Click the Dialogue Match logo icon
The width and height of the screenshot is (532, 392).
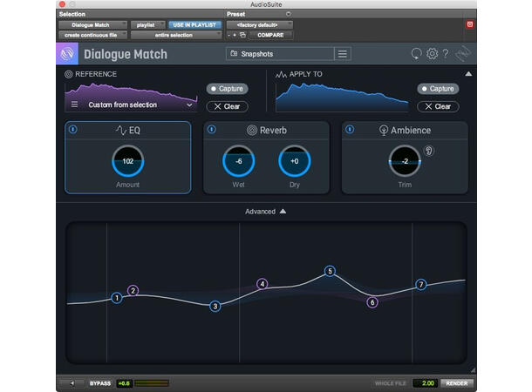pyautogui.click(x=67, y=53)
